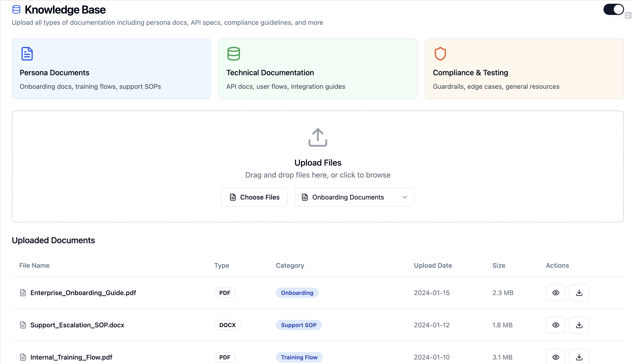
Task: Click the Knowledge Base database icon in header
Action: pyautogui.click(x=17, y=10)
